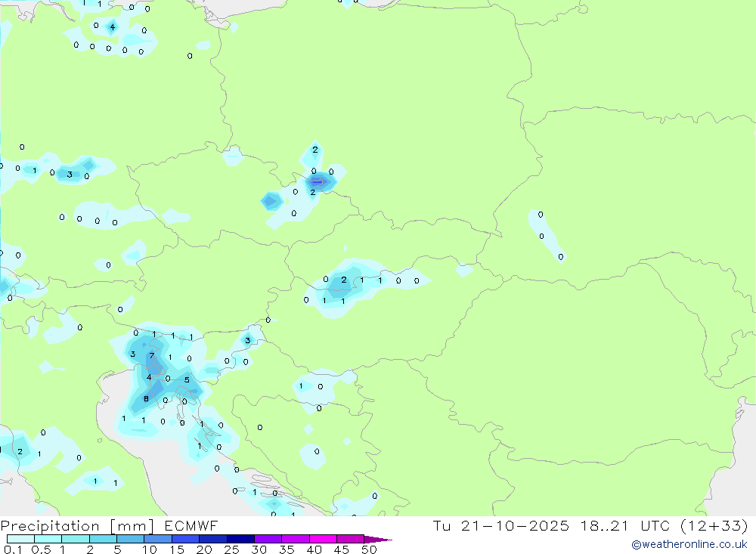Click the 30–35 mm violet legend swatch
756x554 pixels.
pos(268,539)
